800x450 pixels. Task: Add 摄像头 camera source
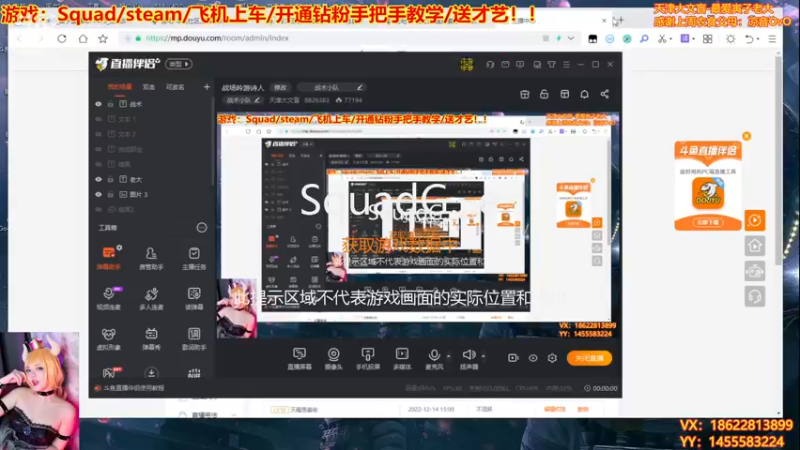333,359
